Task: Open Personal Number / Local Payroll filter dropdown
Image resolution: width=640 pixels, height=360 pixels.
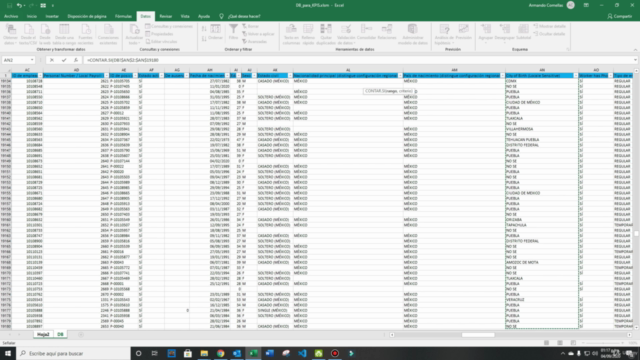Action: point(106,76)
